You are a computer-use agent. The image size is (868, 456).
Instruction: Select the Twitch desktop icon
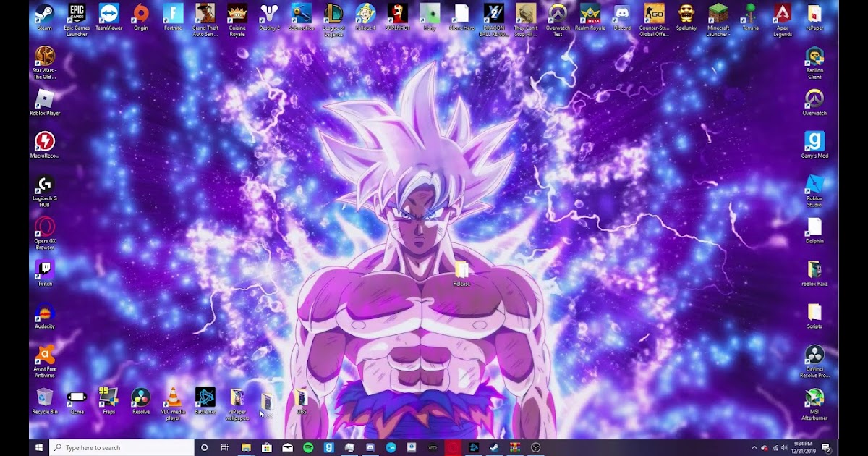pyautogui.click(x=45, y=274)
